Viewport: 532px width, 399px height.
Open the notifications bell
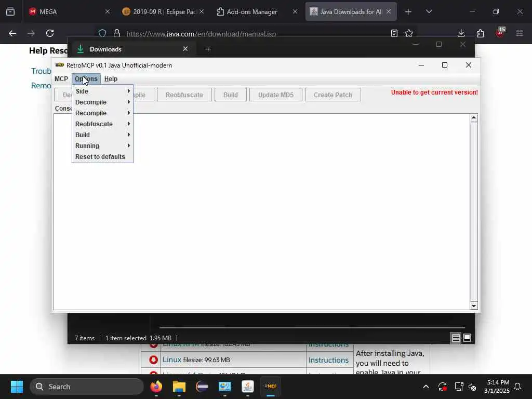(x=518, y=387)
